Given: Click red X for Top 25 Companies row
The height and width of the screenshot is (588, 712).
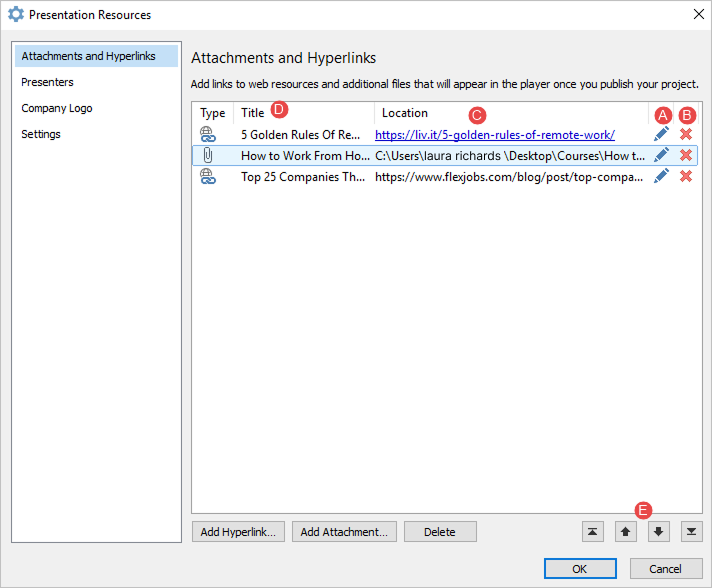Looking at the screenshot, I should [686, 176].
